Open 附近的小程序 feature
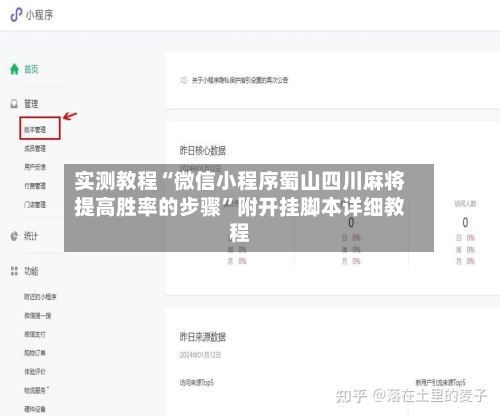 click(x=40, y=296)
